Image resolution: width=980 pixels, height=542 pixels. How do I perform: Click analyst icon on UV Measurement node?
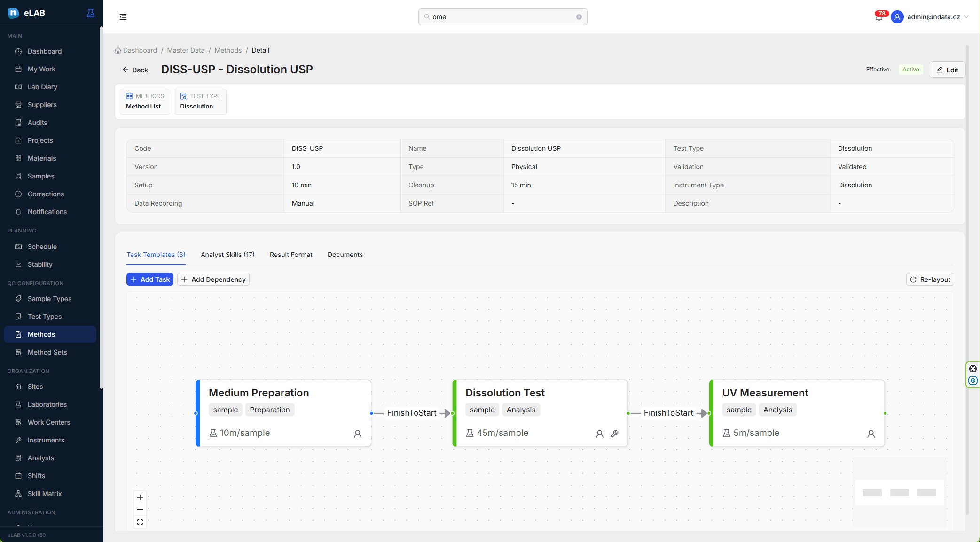click(x=871, y=434)
